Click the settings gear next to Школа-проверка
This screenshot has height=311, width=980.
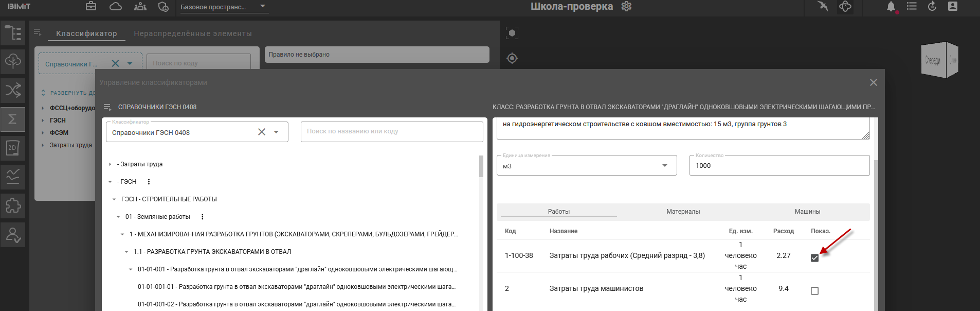626,7
